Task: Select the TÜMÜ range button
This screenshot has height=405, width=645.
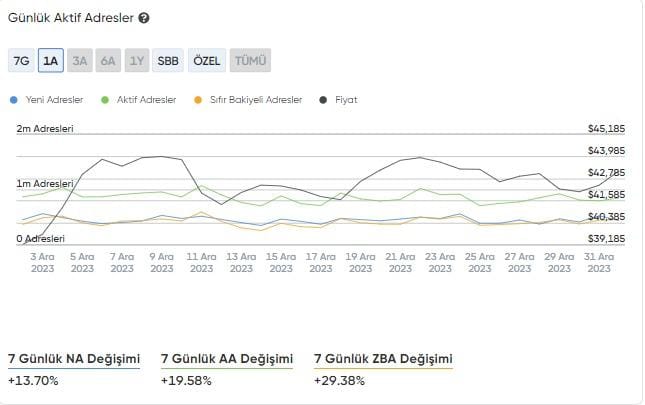Action: [x=250, y=61]
